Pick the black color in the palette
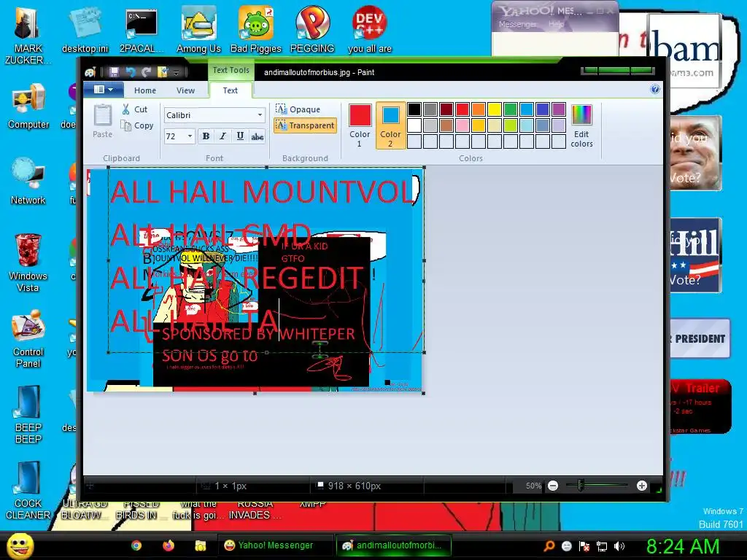This screenshot has height=560, width=747. pyautogui.click(x=414, y=109)
